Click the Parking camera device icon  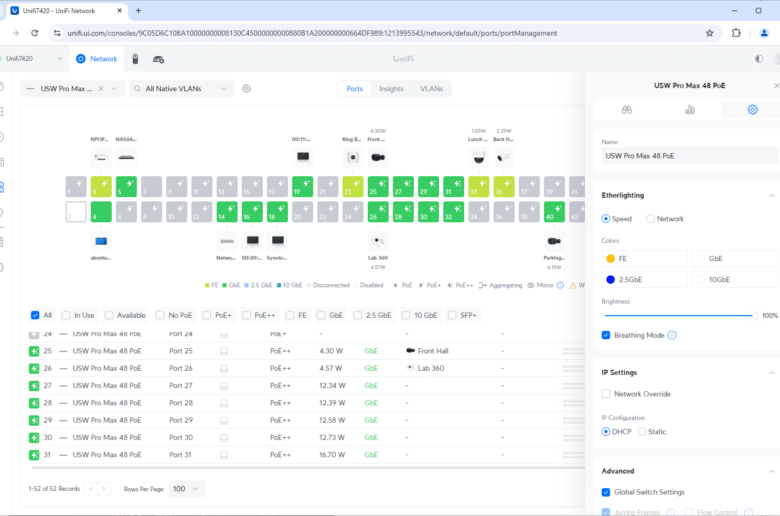[554, 241]
